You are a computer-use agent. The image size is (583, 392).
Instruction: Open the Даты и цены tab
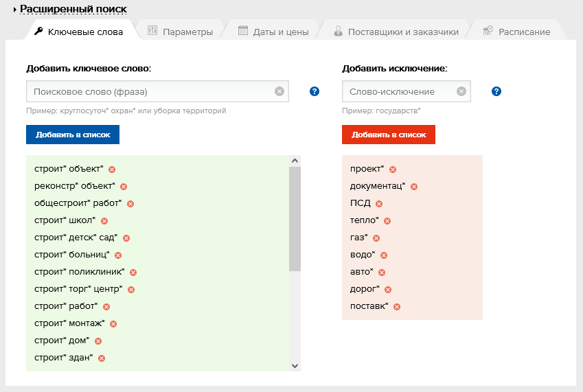273,32
